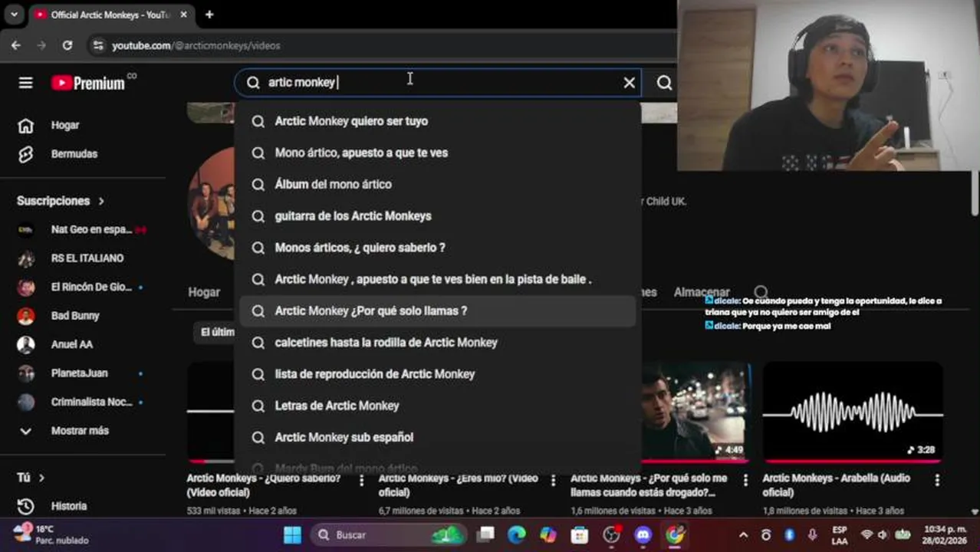Select suggestion 'calcetines hasta la rodilla de Arctic Monkey'
The image size is (980, 552).
point(438,343)
